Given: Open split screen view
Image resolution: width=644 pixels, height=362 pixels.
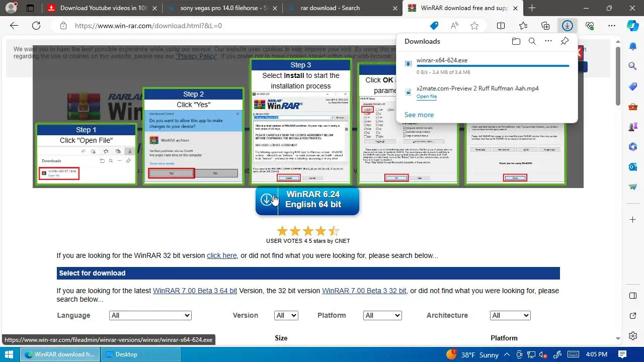Looking at the screenshot, I should (501, 26).
